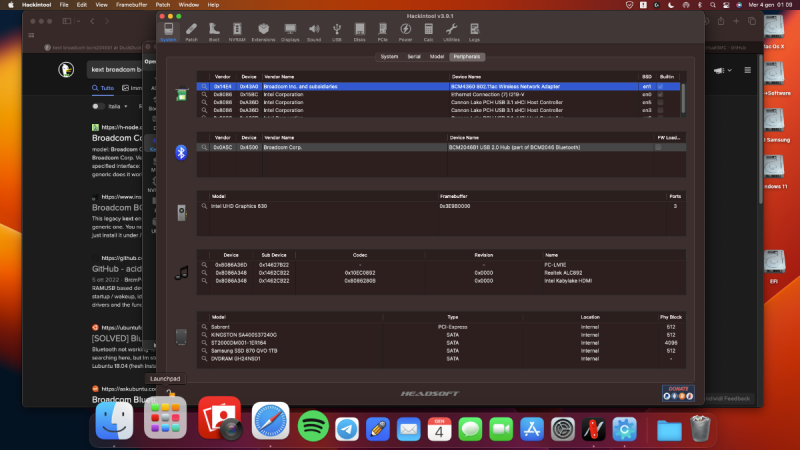Click the lock icon at window bottom-left

click(170, 393)
